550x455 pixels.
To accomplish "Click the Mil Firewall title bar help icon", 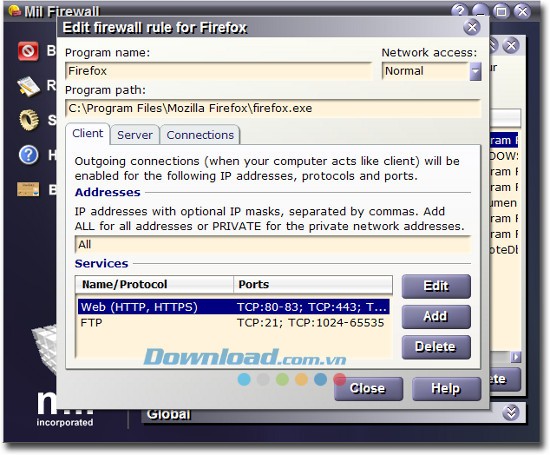I will [x=460, y=12].
